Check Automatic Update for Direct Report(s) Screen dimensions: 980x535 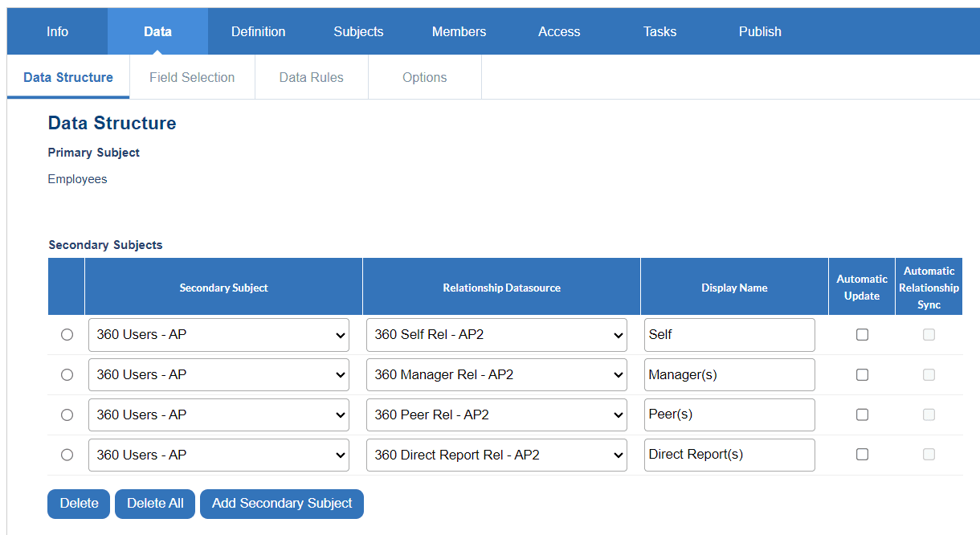(862, 455)
